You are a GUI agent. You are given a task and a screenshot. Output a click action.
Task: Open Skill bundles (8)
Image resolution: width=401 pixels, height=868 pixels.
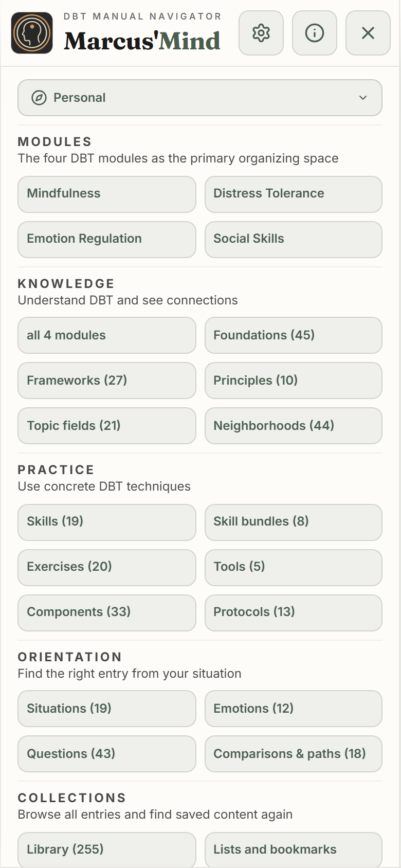[294, 522]
